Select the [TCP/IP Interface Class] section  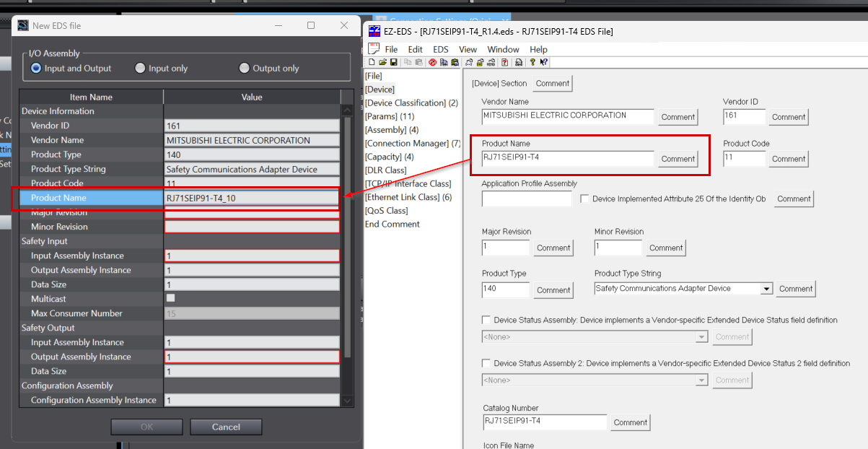click(408, 183)
